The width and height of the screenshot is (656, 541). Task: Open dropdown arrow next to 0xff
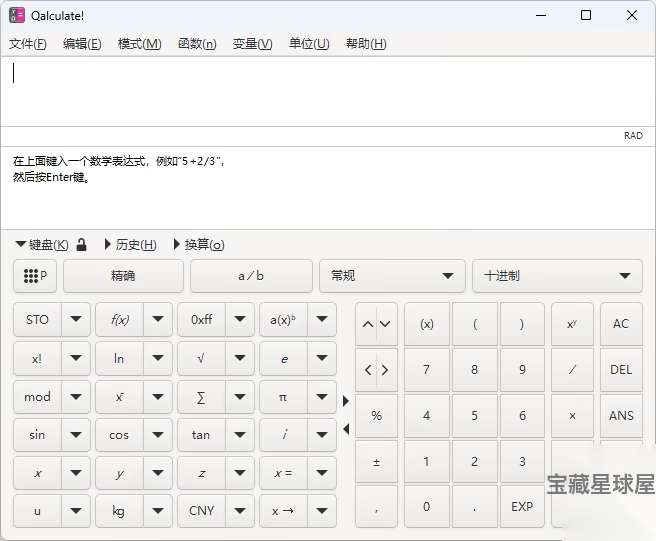click(x=240, y=320)
